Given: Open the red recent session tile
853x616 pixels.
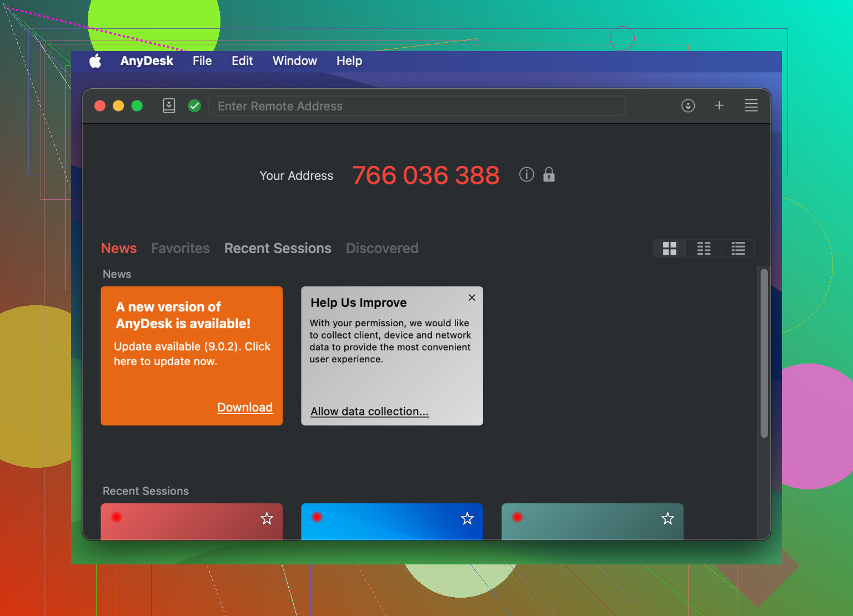Looking at the screenshot, I should point(192,522).
